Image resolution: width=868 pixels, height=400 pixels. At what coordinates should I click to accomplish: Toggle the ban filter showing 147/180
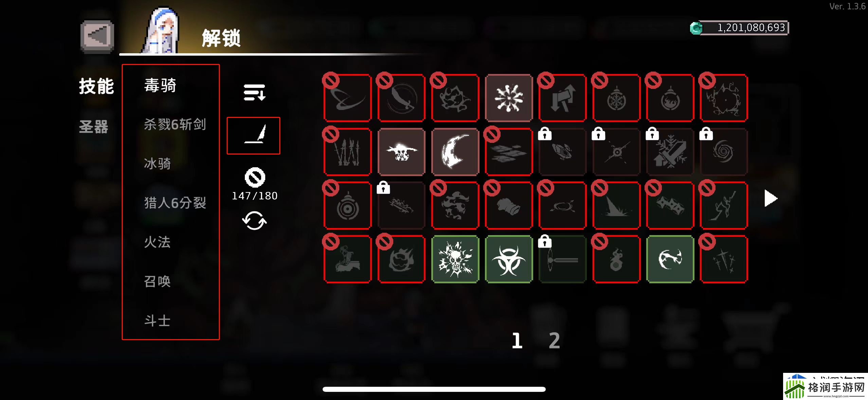click(x=255, y=177)
